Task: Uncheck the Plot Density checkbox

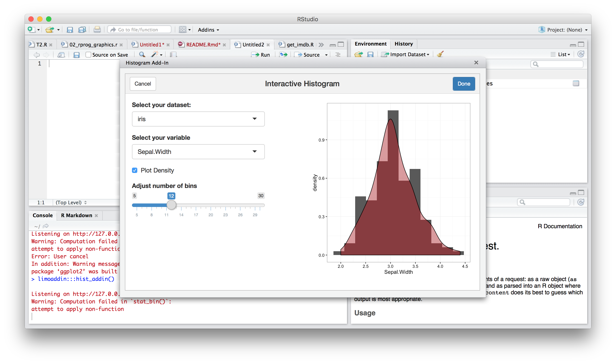Action: [x=135, y=170]
